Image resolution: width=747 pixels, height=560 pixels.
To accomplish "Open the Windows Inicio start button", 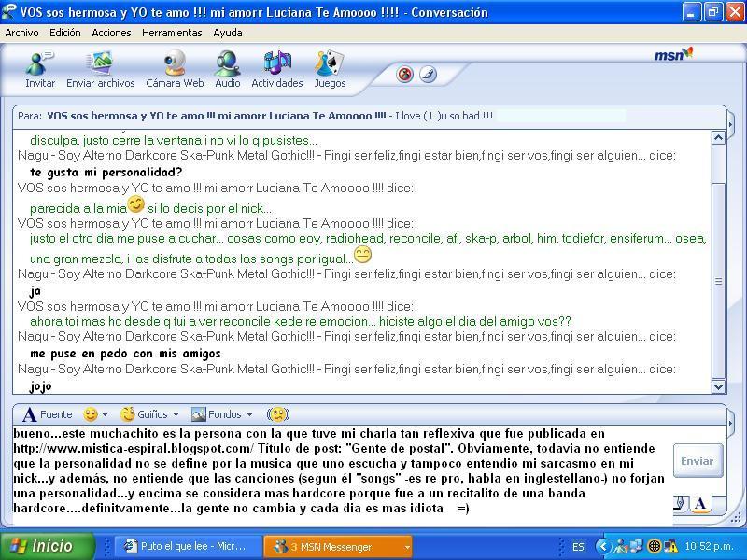I will [48, 546].
